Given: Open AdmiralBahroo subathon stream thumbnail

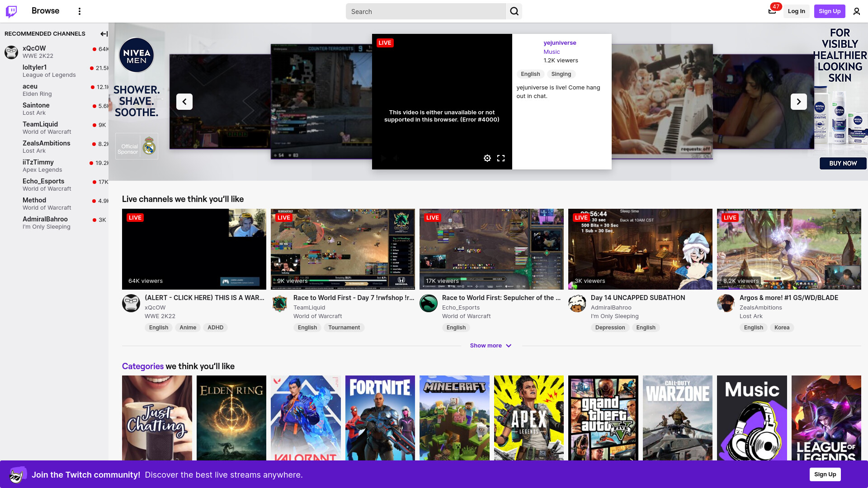Looking at the screenshot, I should [x=640, y=249].
